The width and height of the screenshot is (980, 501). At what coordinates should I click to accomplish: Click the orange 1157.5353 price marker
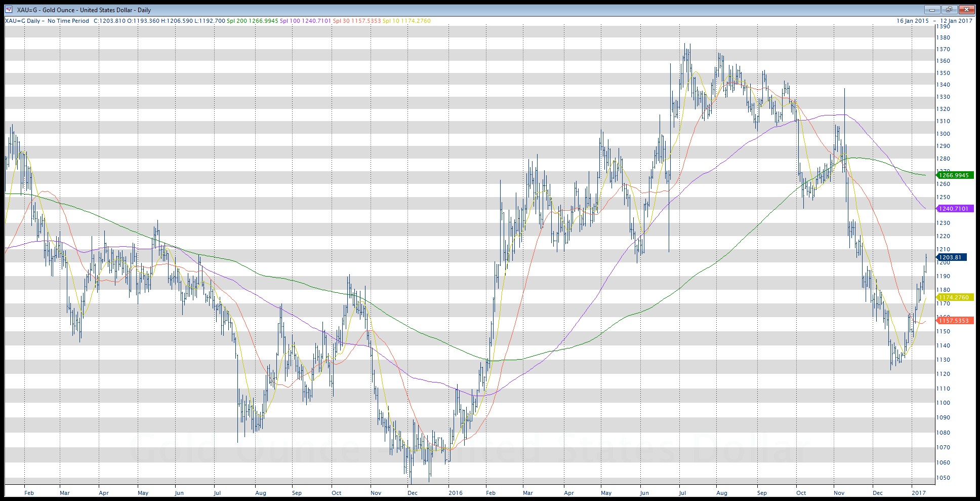(954, 321)
